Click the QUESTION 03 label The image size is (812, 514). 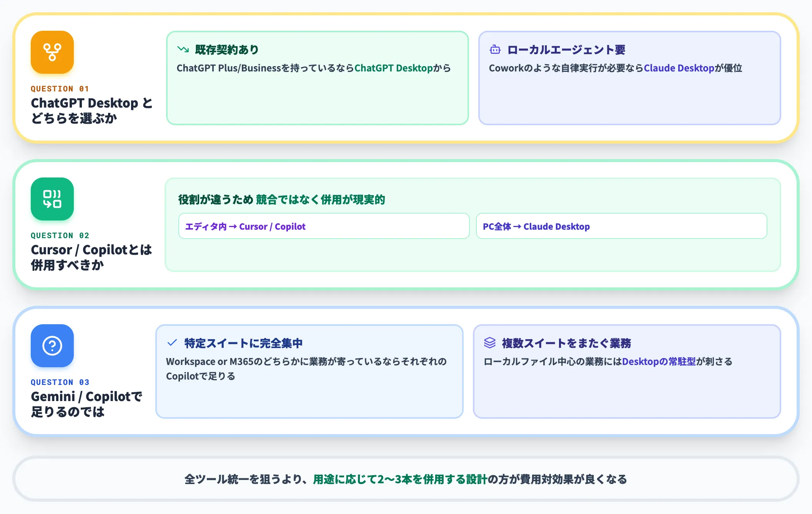[60, 382]
